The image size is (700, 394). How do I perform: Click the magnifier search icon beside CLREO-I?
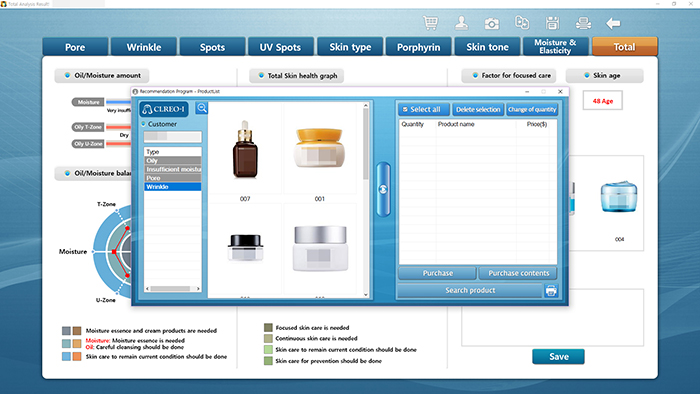202,108
